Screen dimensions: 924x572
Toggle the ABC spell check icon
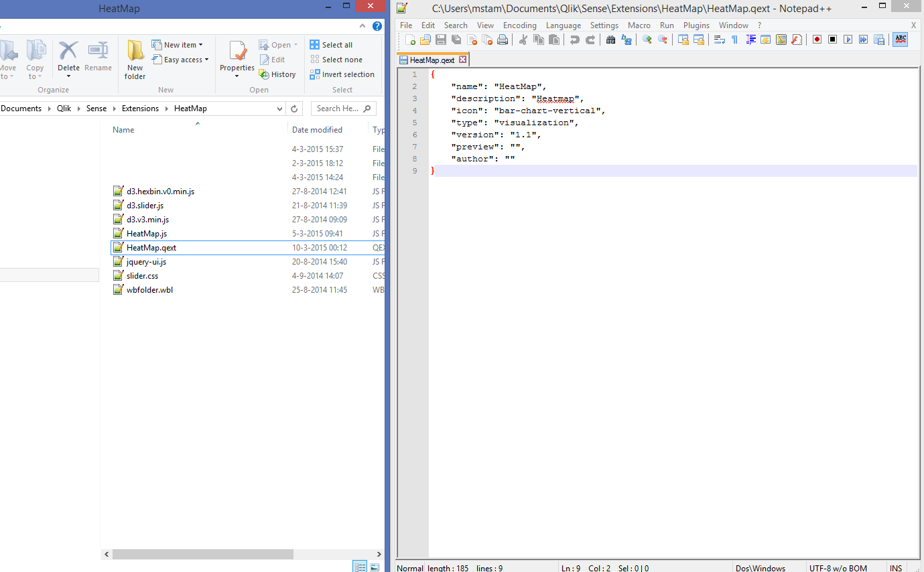pos(901,40)
